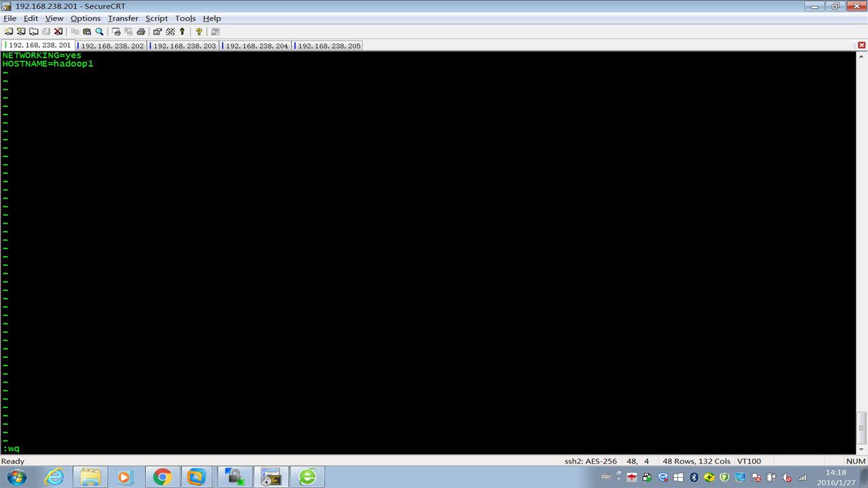The width and height of the screenshot is (868, 488).
Task: Open Global Options tools icon
Action: pyautogui.click(x=170, y=31)
